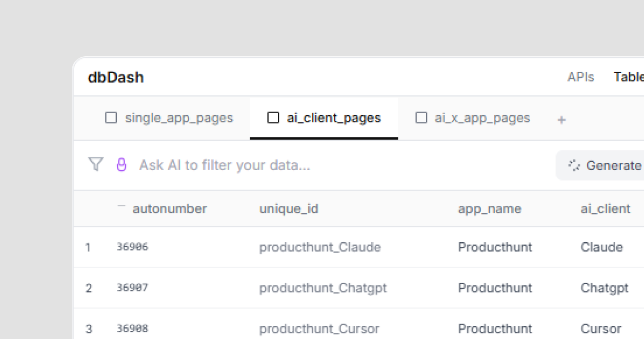Screen dimensions: 644x339
Task: Click the Generate button
Action: click(600, 165)
